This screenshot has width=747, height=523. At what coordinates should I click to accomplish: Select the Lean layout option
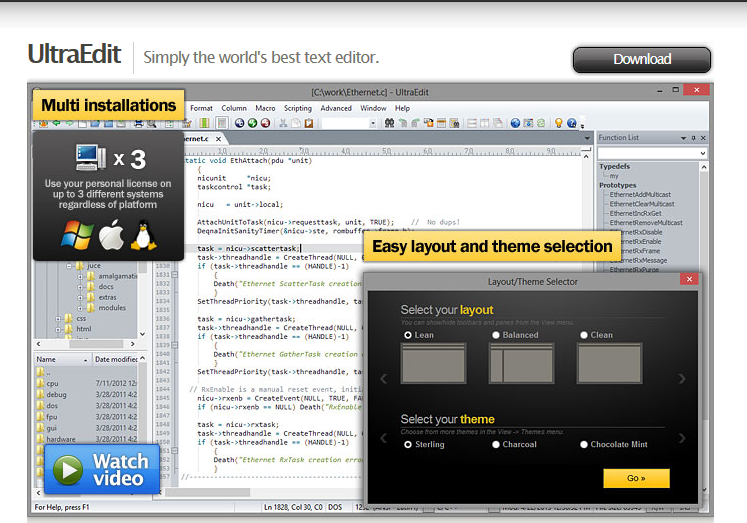click(x=408, y=335)
